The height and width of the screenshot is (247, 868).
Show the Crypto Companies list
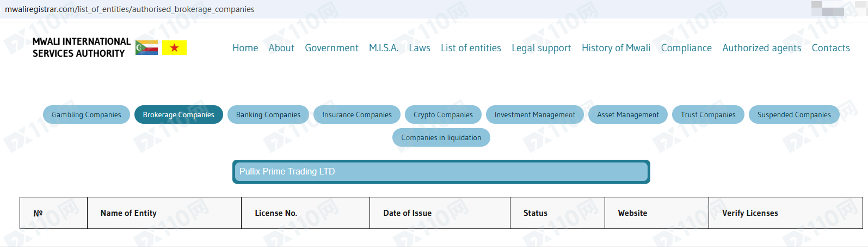(x=443, y=115)
